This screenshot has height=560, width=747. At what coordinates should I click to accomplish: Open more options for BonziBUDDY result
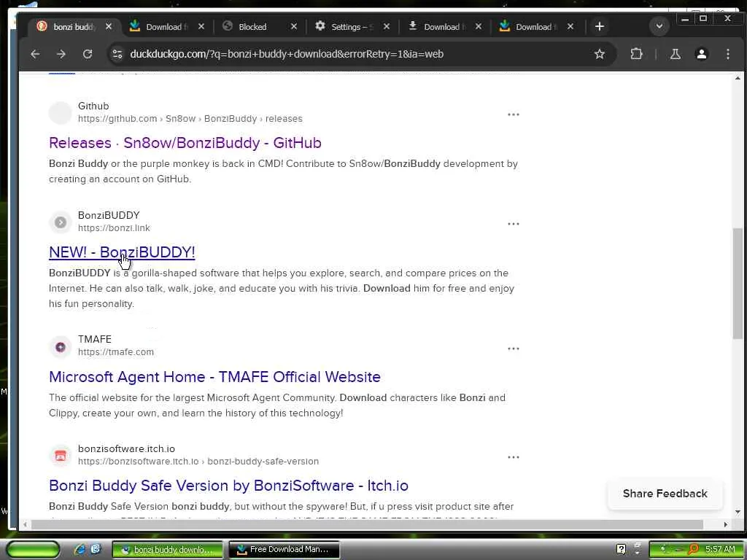[x=513, y=224]
